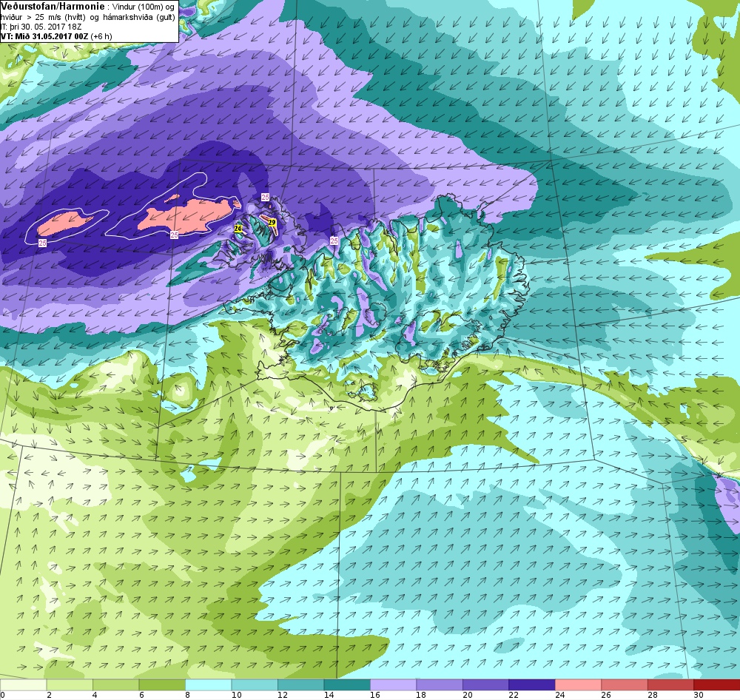Image resolution: width=740 pixels, height=700 pixels.
Task: Click the largest pink gust area
Action: click(x=189, y=216)
